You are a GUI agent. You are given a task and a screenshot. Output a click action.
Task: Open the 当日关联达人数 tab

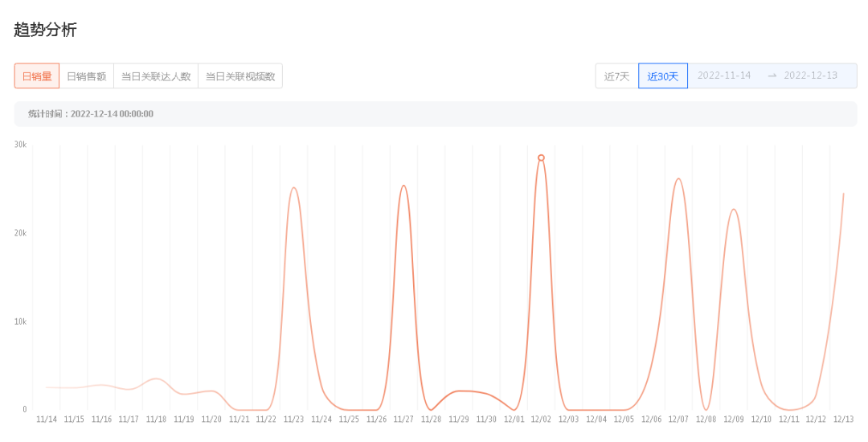(156, 76)
